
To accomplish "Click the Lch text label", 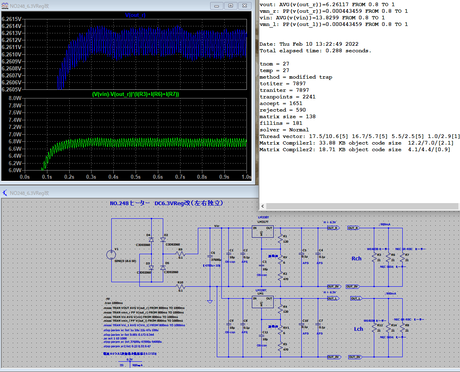I will coord(358,329).
